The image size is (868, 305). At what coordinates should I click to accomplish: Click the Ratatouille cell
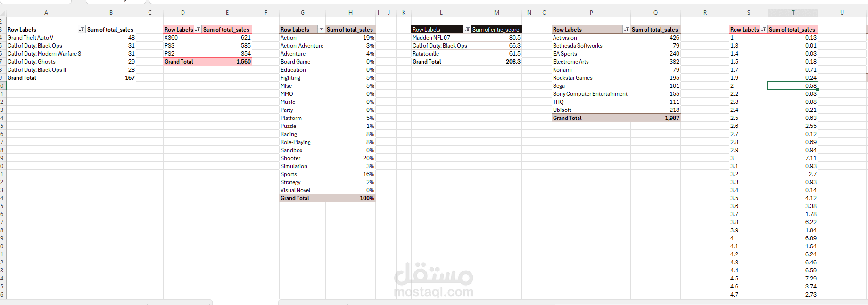(x=441, y=54)
